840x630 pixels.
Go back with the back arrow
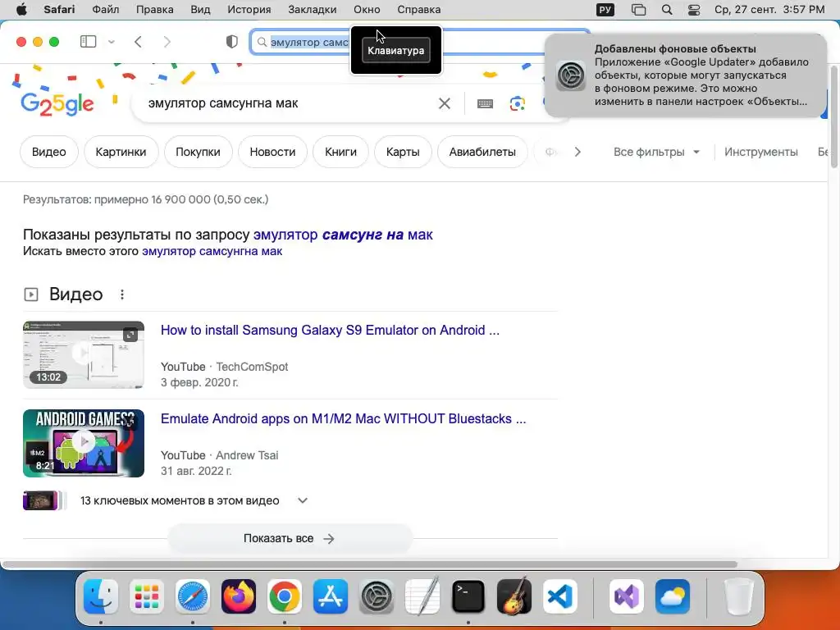click(138, 42)
